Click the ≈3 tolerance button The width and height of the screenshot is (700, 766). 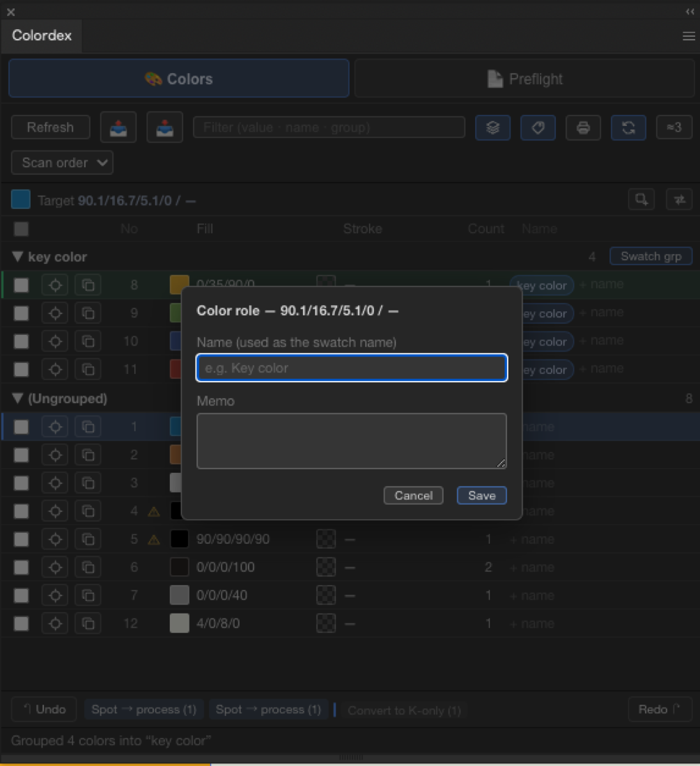point(674,127)
